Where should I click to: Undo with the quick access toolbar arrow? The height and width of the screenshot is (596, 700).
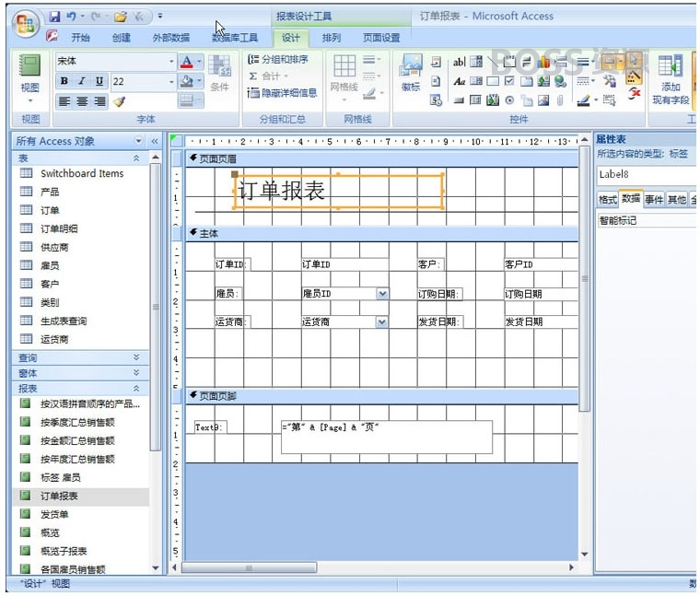(x=71, y=17)
